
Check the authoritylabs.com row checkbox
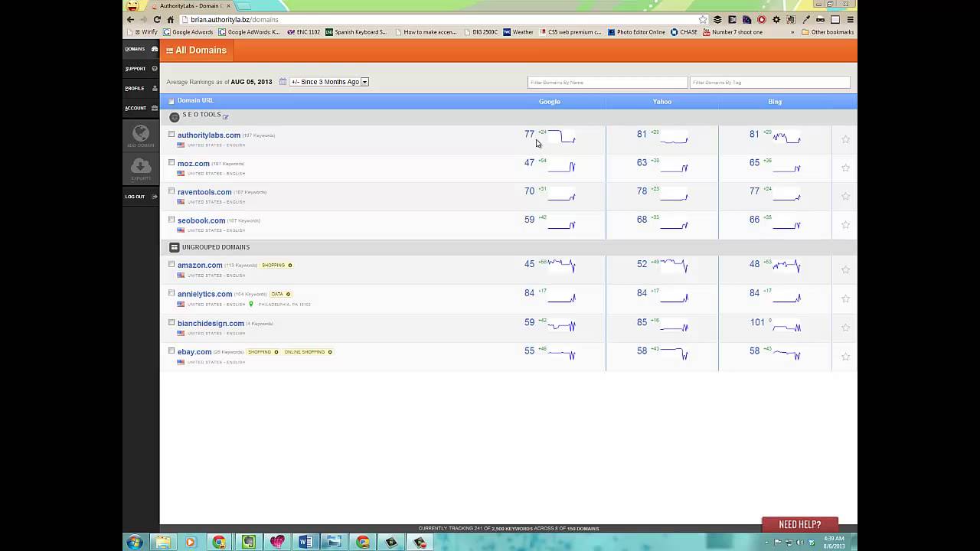[171, 135]
